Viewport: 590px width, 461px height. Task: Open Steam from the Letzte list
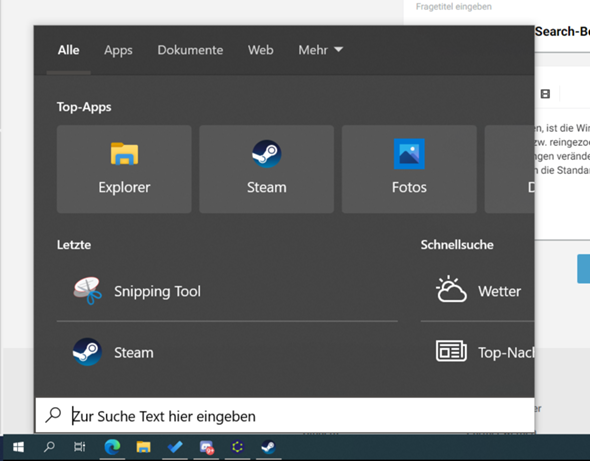tap(227, 353)
